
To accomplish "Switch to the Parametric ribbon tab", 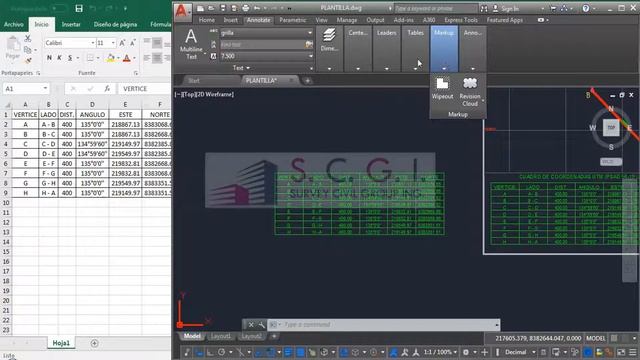I will 293,20.
